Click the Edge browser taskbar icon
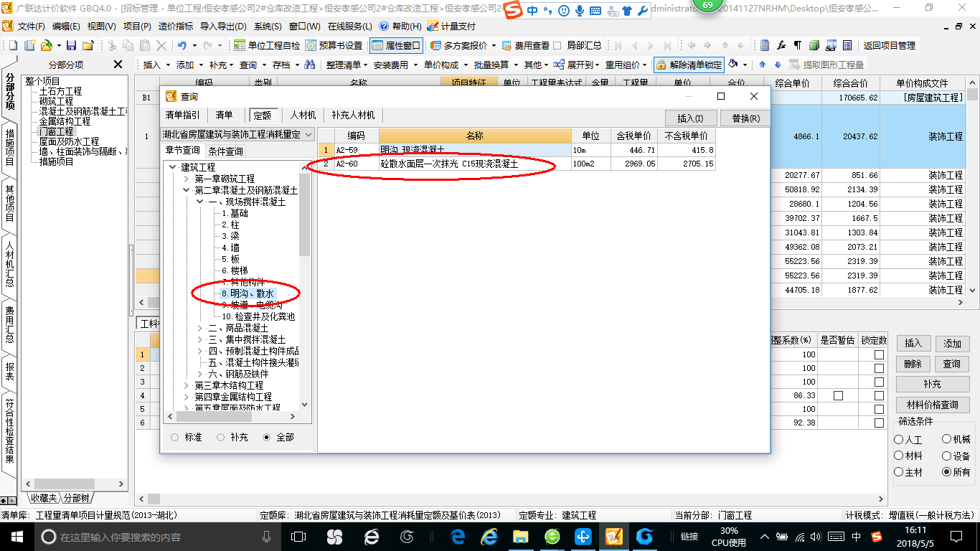 (458, 537)
